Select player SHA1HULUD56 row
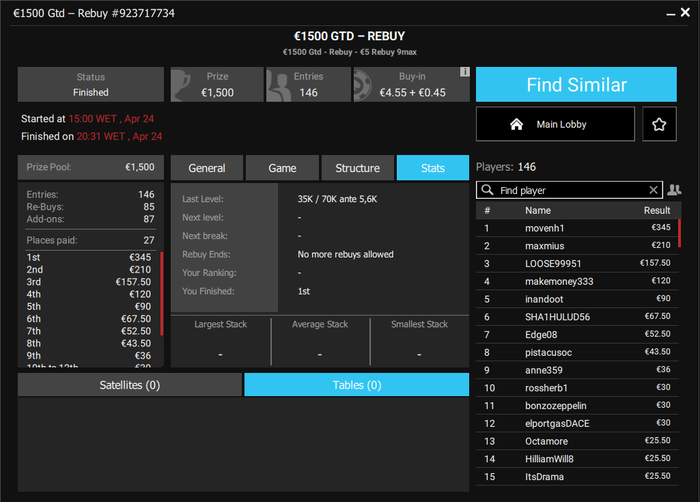 pos(577,317)
